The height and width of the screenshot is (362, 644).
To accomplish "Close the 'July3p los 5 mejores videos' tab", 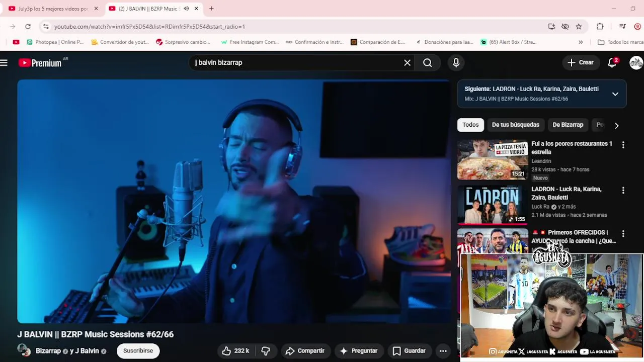I will pos(96,9).
